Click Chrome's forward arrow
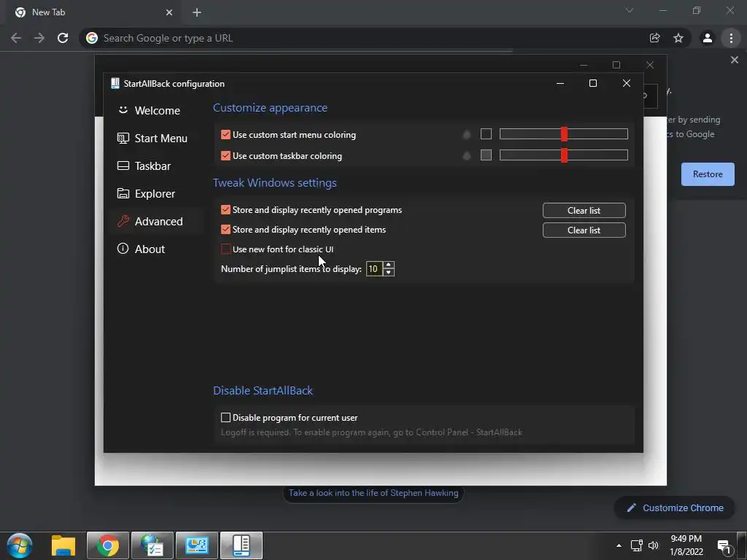This screenshot has height=560, width=747. [x=39, y=38]
